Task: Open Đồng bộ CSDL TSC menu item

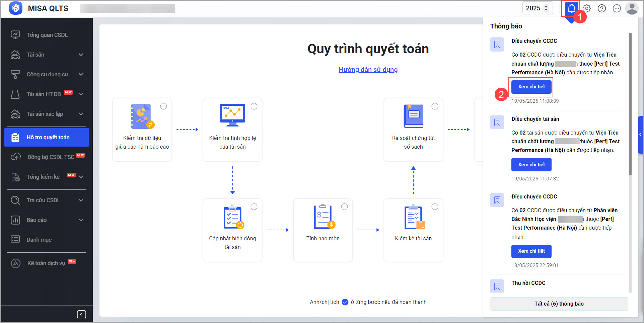Action: [47, 157]
